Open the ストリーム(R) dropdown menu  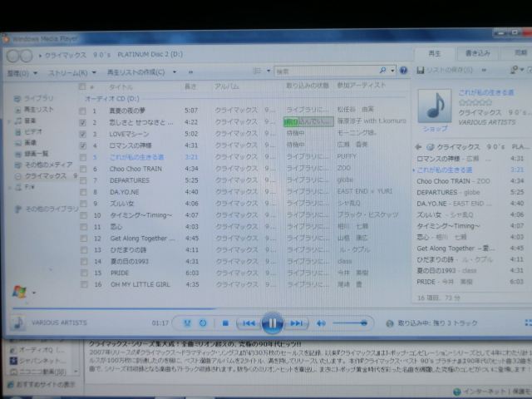pyautogui.click(x=71, y=72)
